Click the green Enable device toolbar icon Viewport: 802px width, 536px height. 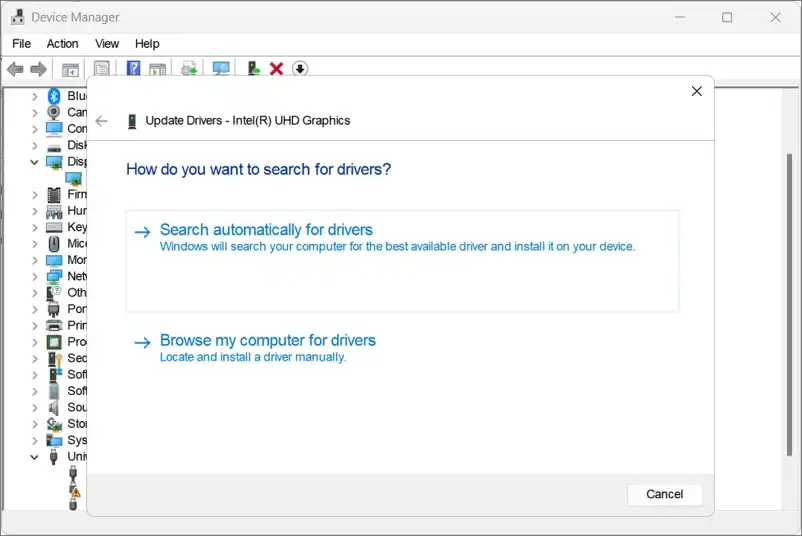[254, 69]
